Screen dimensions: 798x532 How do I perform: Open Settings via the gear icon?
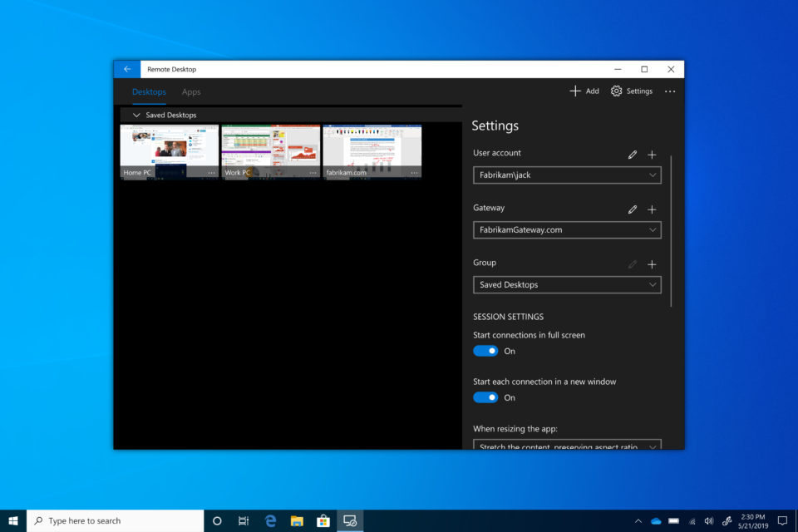[631, 91]
